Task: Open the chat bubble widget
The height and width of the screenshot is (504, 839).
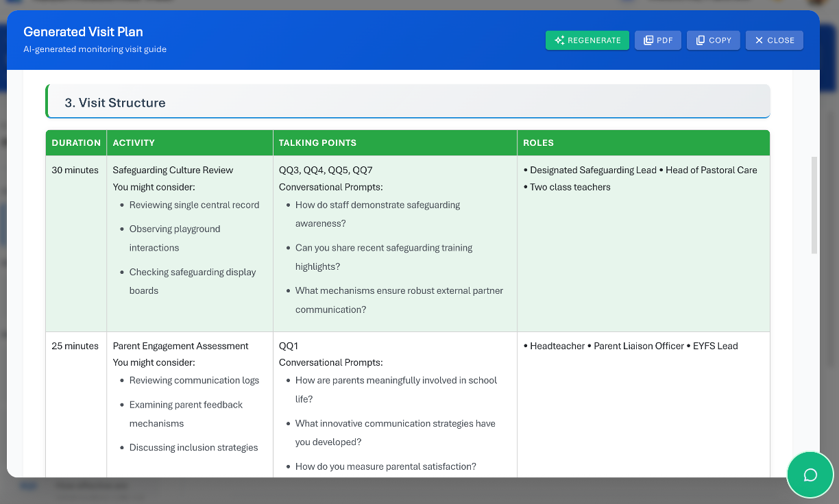Action: 810,475
